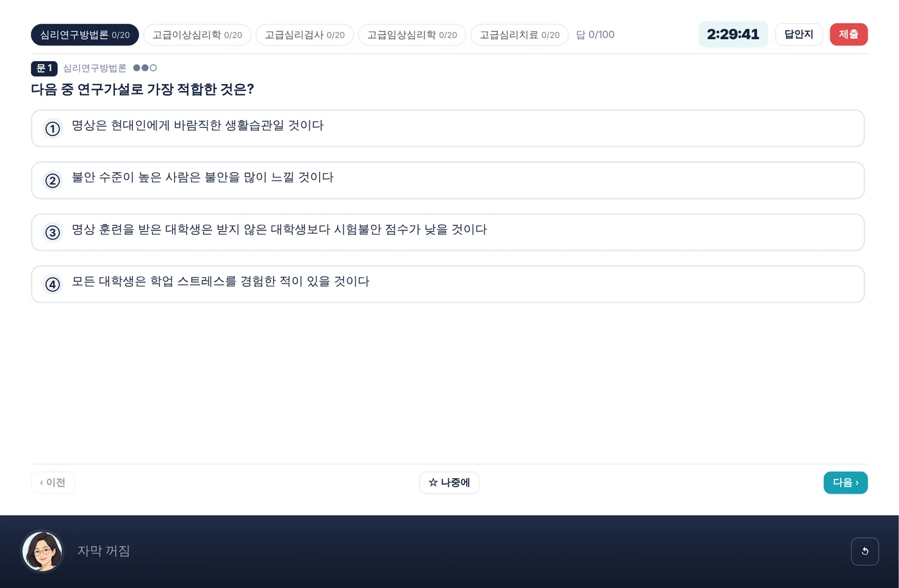Click the 자막 꺼짐 subtitle text
The width and height of the screenshot is (899, 588).
pyautogui.click(x=103, y=551)
